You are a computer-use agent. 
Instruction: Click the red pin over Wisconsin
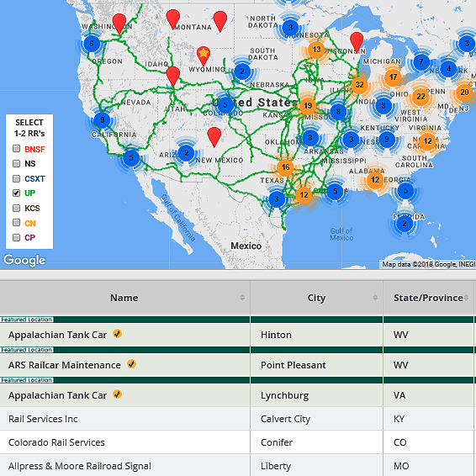click(357, 41)
